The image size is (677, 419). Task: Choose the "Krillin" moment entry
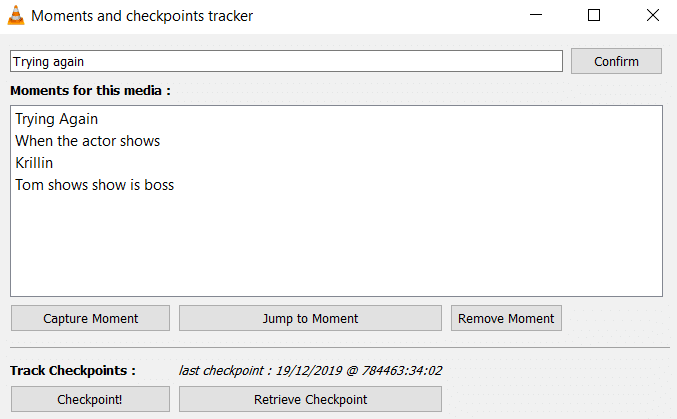(34, 162)
